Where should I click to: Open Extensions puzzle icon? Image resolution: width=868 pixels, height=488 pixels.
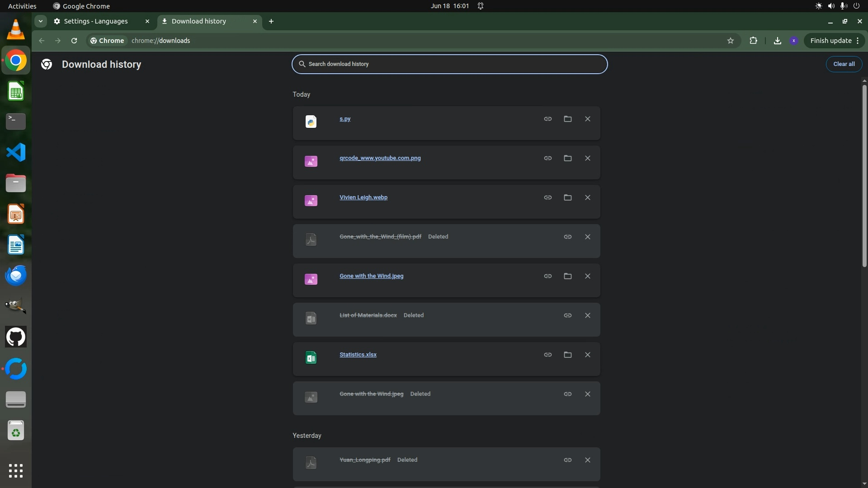tap(753, 41)
